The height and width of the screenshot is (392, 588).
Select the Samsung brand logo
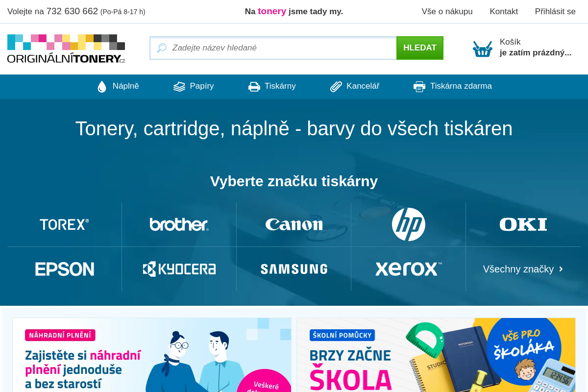click(294, 269)
